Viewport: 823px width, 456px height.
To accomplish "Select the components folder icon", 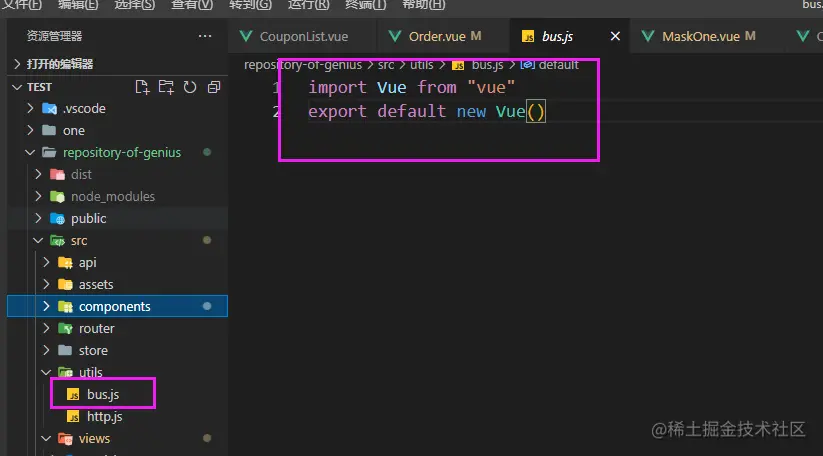I will tap(65, 306).
